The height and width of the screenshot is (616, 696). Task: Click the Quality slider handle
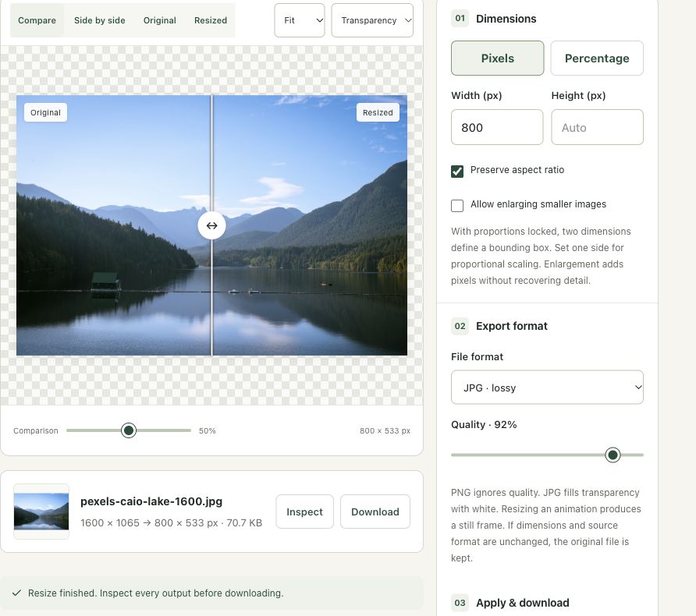(x=613, y=455)
